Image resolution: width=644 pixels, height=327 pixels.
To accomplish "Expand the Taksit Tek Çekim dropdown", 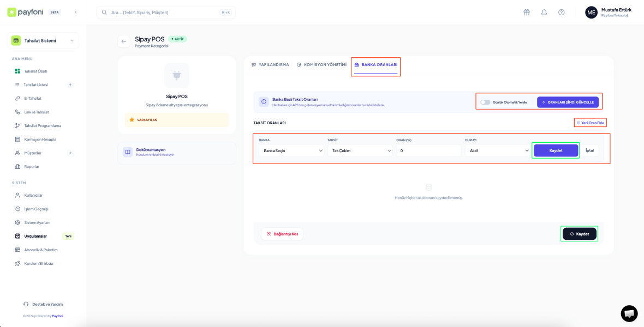I will pos(360,150).
